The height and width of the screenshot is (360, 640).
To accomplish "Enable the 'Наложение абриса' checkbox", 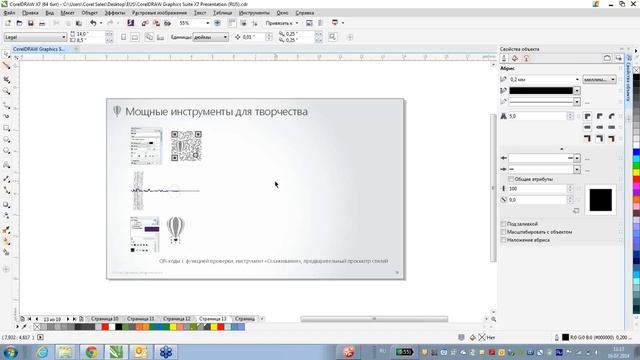I will (503, 240).
